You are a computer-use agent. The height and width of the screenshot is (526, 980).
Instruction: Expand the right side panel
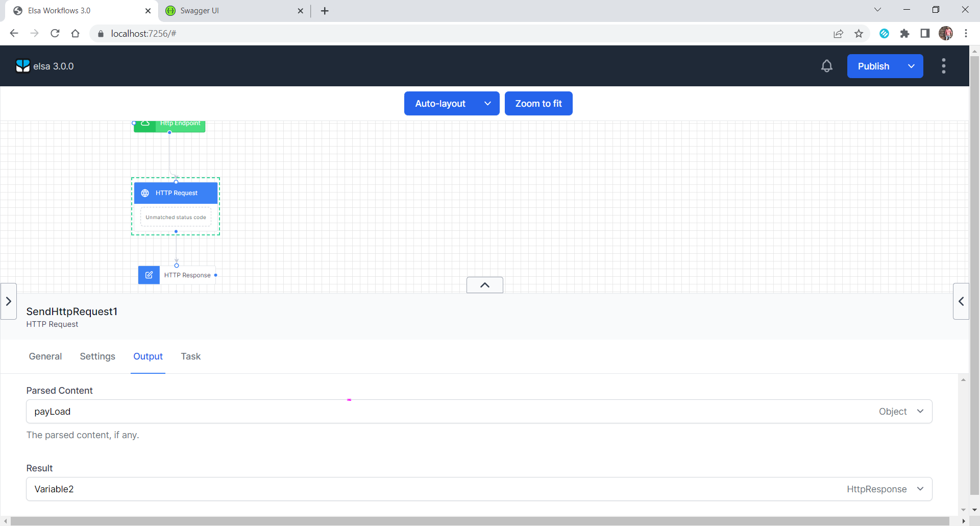pyautogui.click(x=961, y=301)
